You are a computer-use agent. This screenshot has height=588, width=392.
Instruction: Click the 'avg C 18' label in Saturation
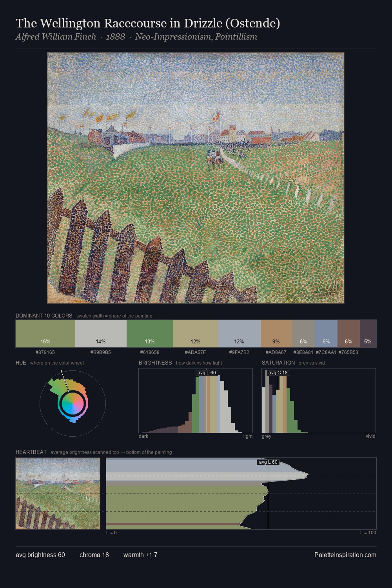tap(278, 373)
